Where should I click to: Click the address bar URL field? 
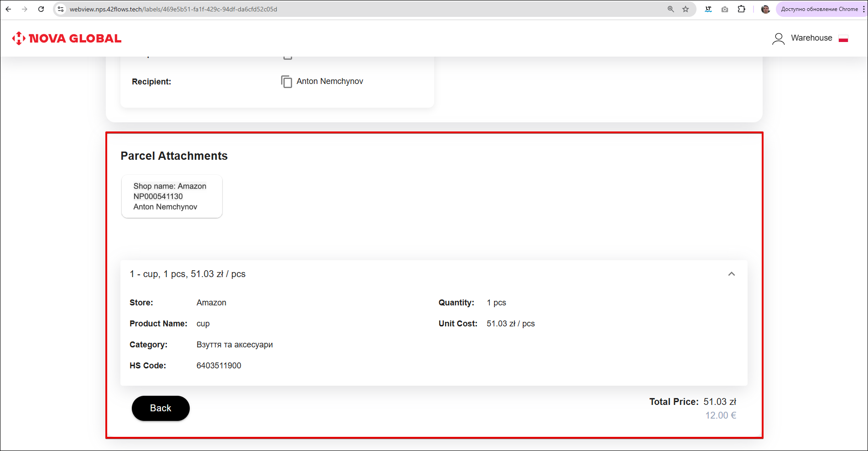point(365,9)
